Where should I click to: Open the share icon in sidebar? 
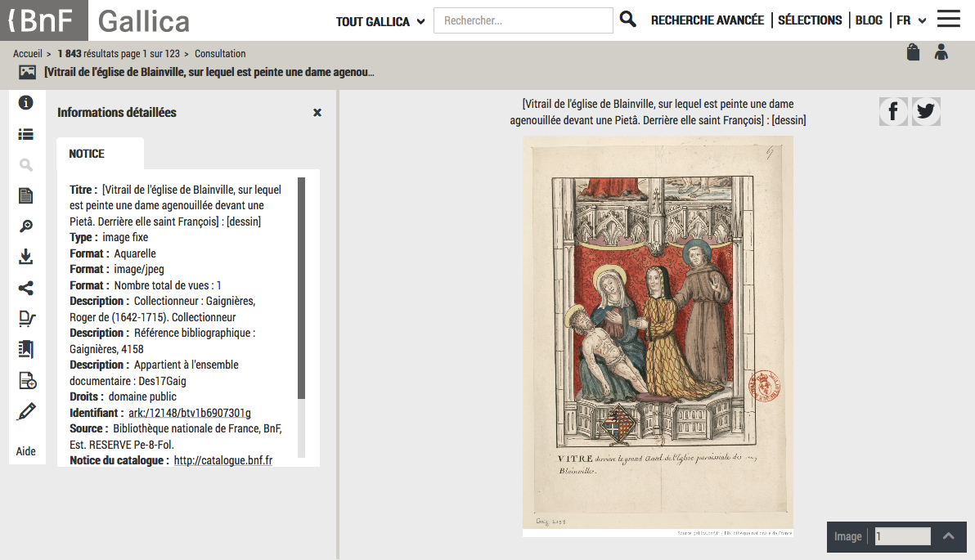pos(25,288)
